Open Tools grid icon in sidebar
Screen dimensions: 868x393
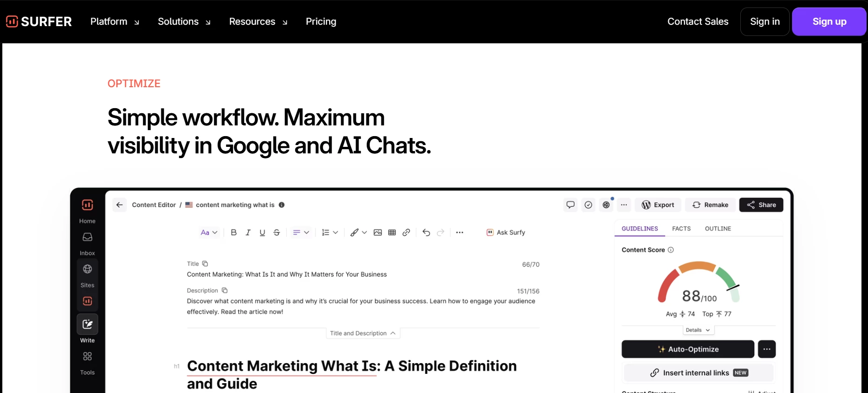(87, 356)
